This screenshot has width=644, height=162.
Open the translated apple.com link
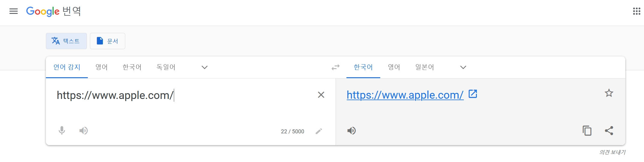click(405, 95)
